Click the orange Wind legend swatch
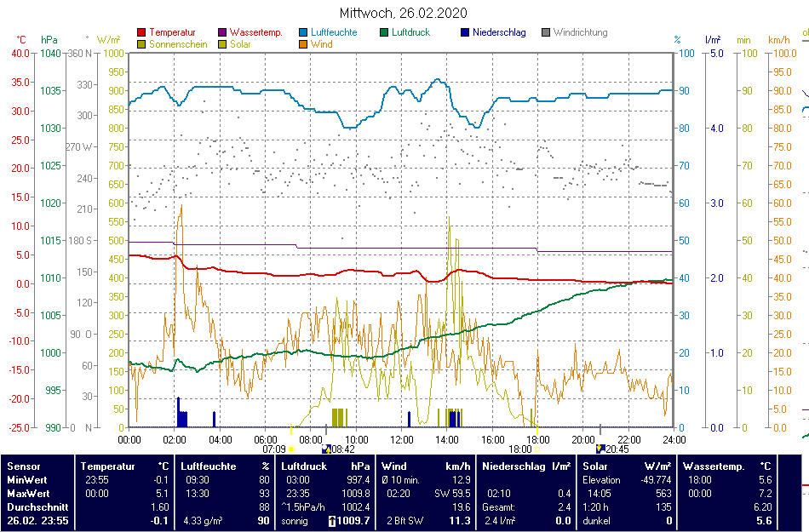Viewport: 809px width, 532px height. (x=303, y=44)
